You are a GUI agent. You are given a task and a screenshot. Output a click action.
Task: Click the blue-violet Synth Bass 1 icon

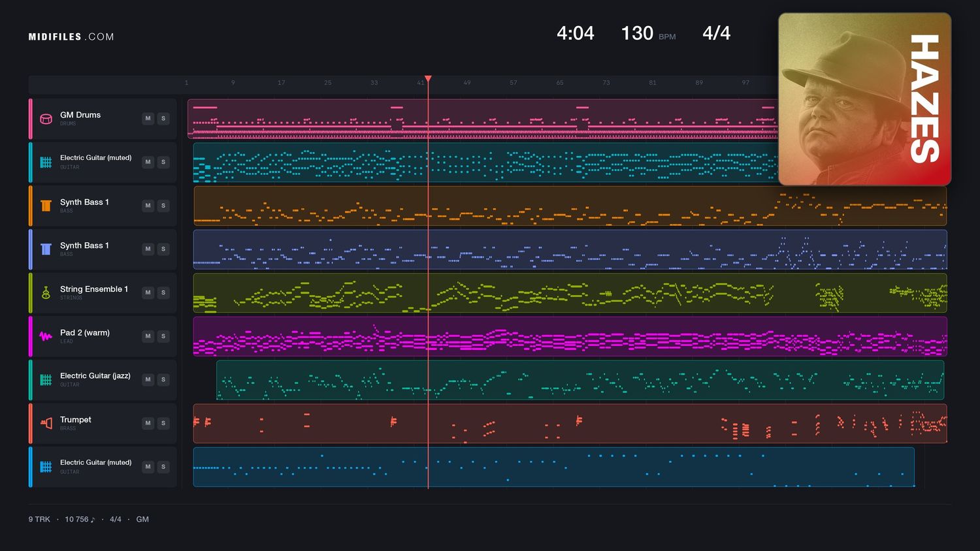tap(46, 249)
